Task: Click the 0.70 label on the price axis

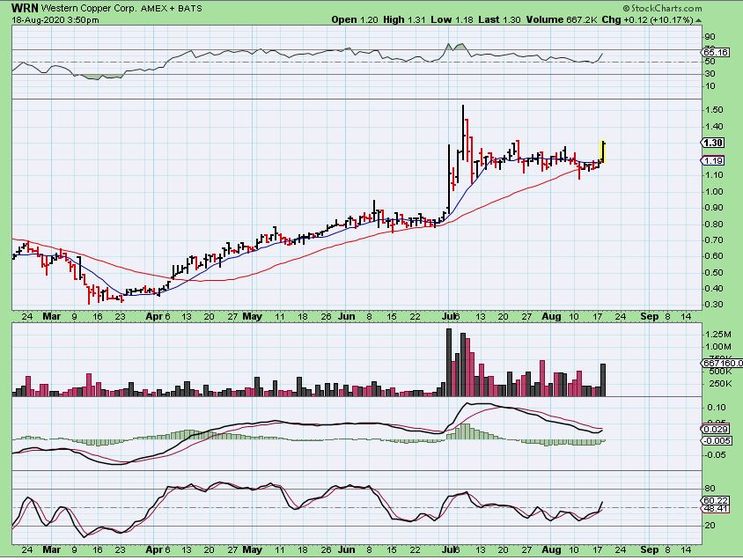Action: pyautogui.click(x=714, y=240)
